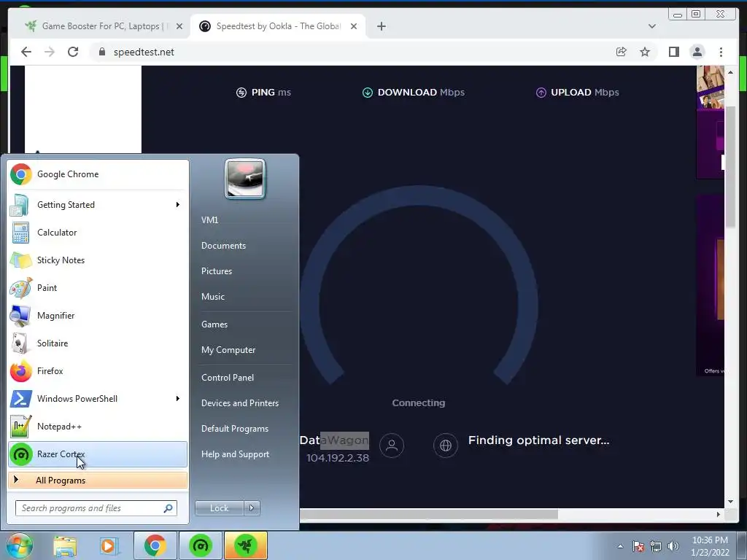The width and height of the screenshot is (747, 560).
Task: Switch to Game Booster For PC tab
Action: [x=101, y=26]
